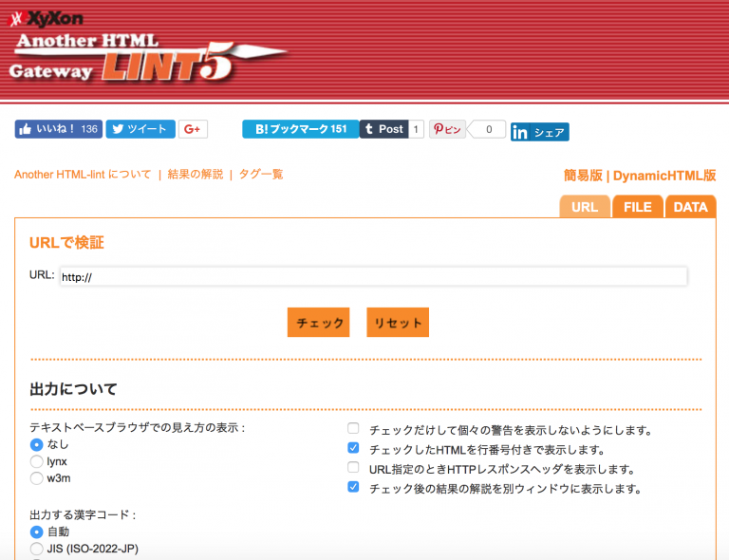Uncheck 結果の解説を別ウィンドウに表示 checkbox
The image size is (729, 560).
point(353,487)
